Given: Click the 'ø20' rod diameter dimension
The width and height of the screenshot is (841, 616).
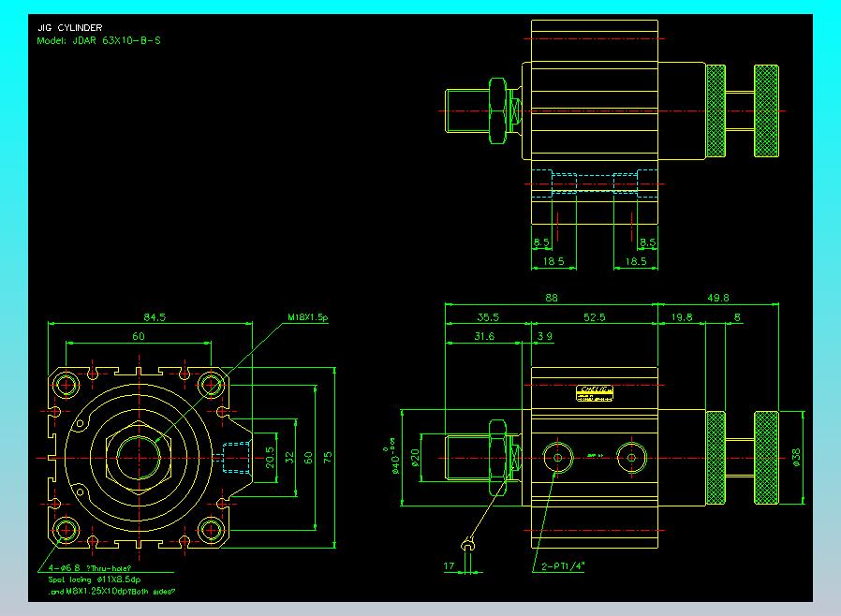Looking at the screenshot, I should pyautogui.click(x=415, y=458).
